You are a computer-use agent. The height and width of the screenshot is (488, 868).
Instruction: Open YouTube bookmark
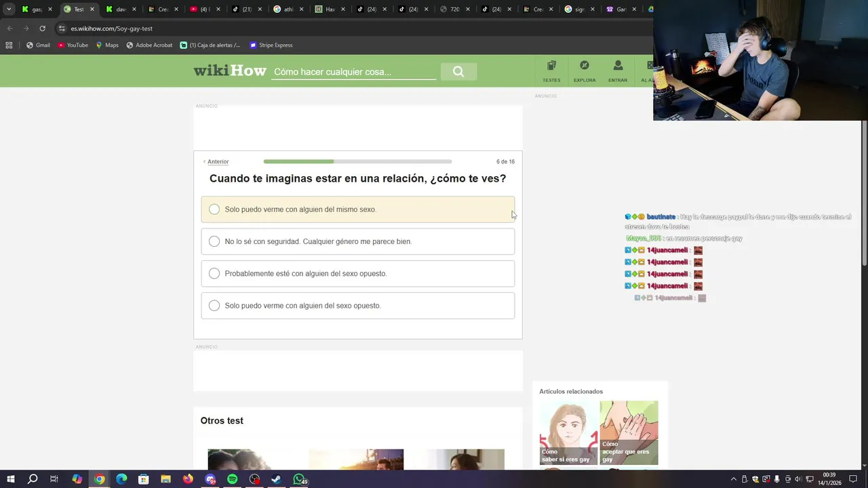tap(73, 45)
